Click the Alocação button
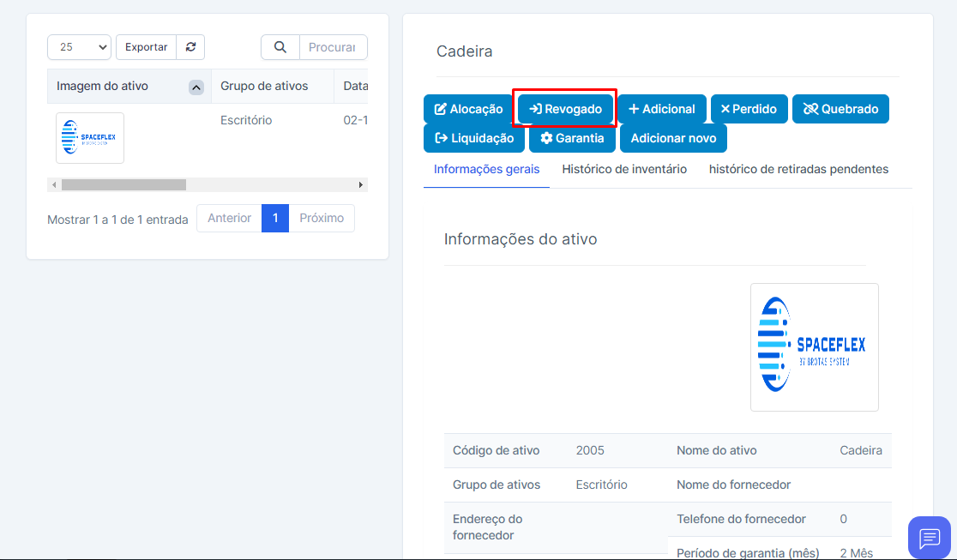The image size is (957, 560). [x=468, y=109]
